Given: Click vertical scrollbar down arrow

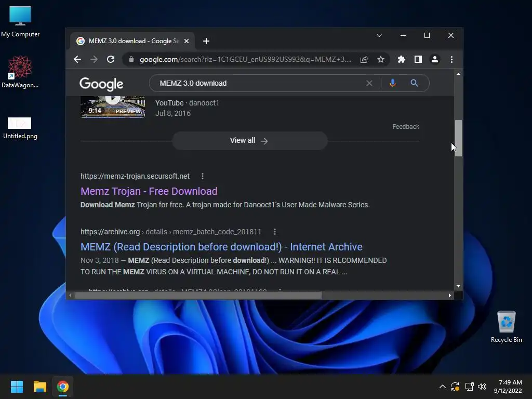Looking at the screenshot, I should [458, 286].
